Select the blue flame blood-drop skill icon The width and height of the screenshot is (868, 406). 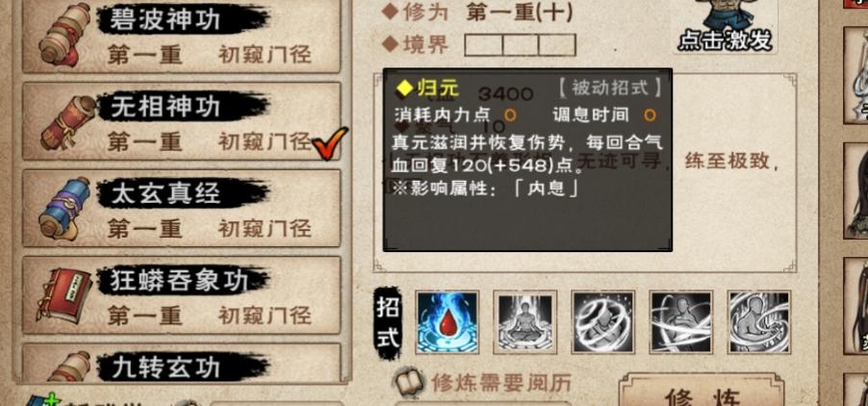(x=447, y=322)
